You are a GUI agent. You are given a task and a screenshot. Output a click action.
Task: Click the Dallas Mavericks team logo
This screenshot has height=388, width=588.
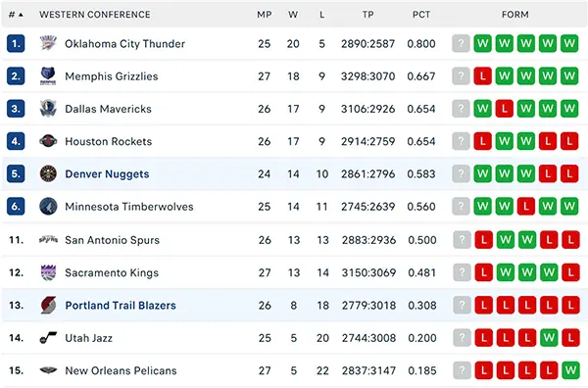point(48,109)
